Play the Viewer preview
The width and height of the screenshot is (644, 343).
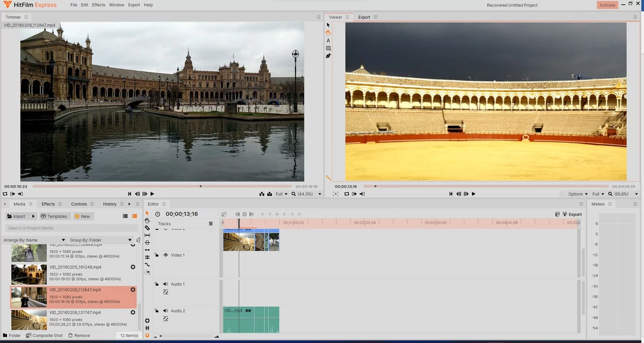pyautogui.click(x=474, y=194)
